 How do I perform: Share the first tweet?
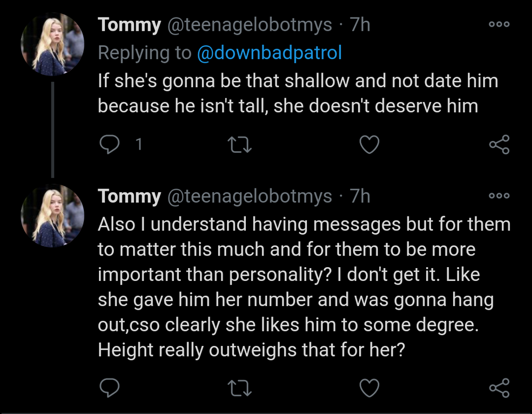coord(499,144)
